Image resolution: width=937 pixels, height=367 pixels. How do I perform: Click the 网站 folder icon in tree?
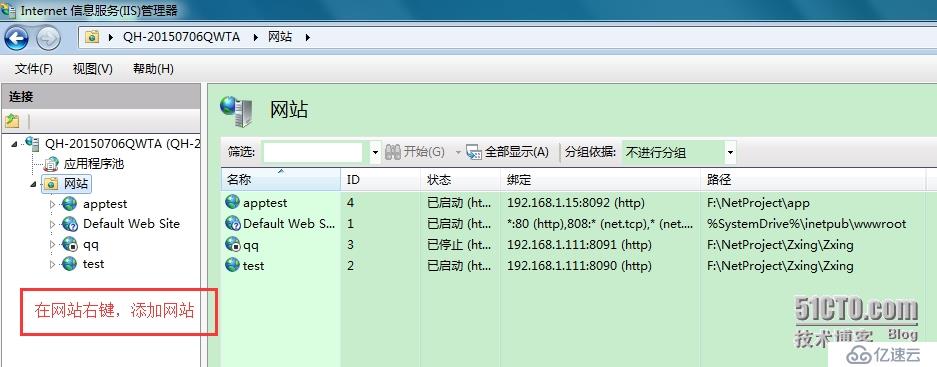51,184
